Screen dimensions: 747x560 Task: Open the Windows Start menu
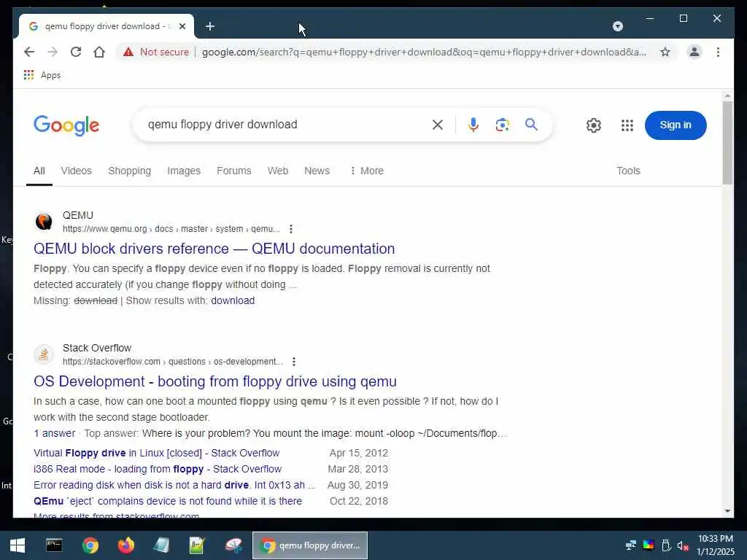coord(18,545)
